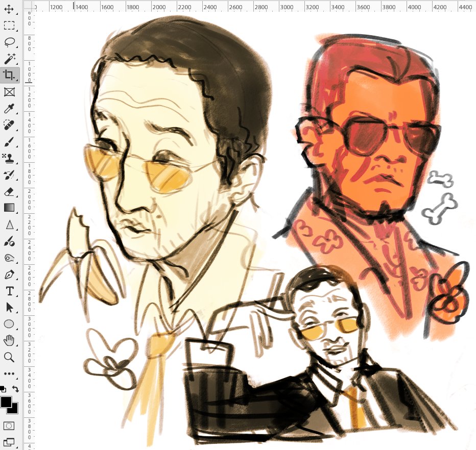Open the background color swatch
The height and width of the screenshot is (450, 476).
coord(14,409)
